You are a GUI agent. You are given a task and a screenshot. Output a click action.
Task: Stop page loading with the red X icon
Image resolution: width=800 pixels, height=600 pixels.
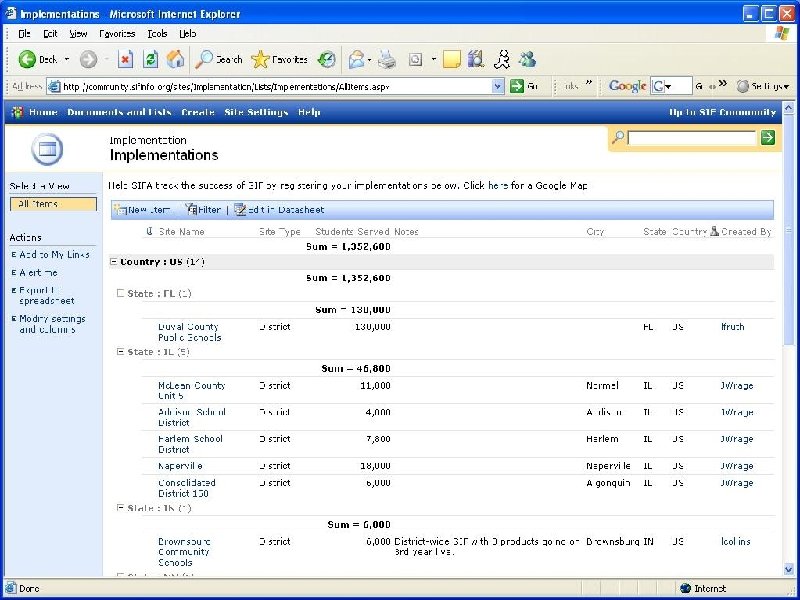coord(126,60)
